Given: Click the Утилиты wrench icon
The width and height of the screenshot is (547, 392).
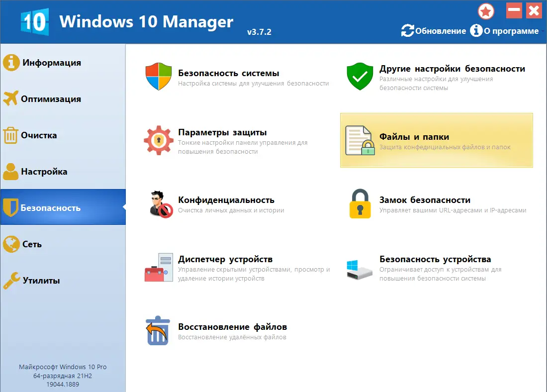Looking at the screenshot, I should click(11, 281).
